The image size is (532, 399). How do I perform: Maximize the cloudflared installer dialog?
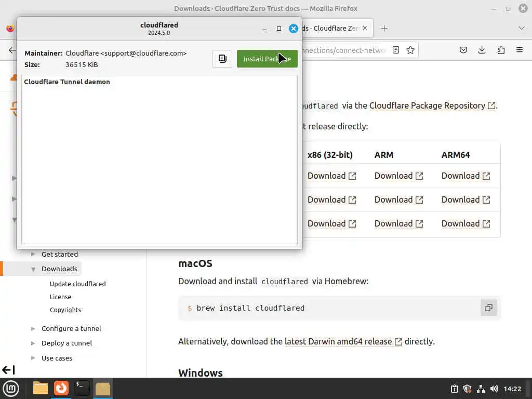[279, 29]
